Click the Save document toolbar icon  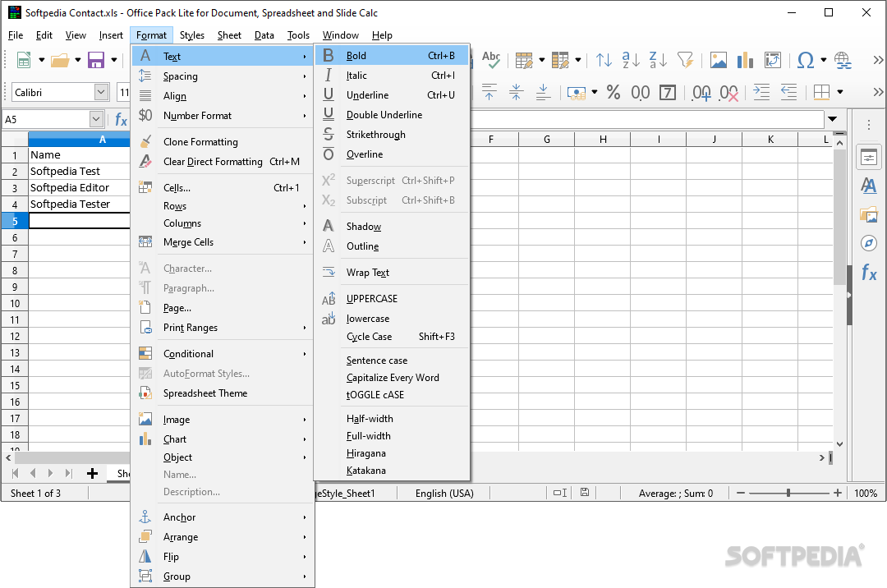point(95,60)
